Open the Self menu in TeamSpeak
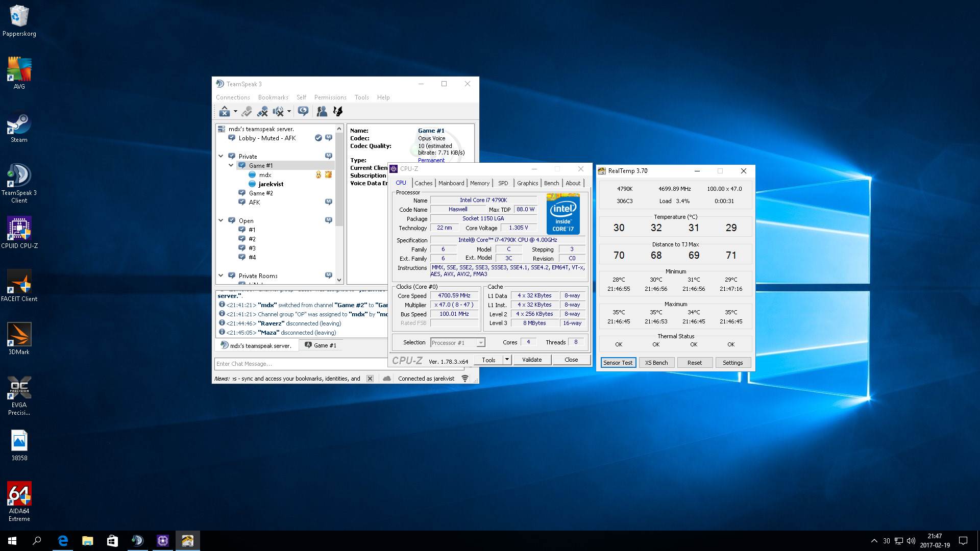The height and width of the screenshot is (551, 980). (x=301, y=97)
